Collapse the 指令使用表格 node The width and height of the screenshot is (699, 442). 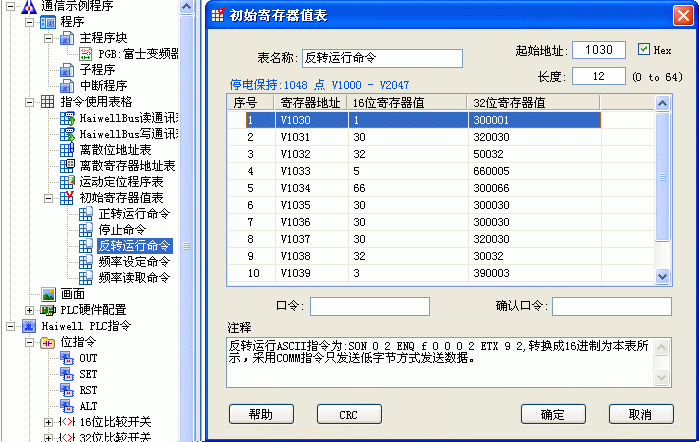29,102
